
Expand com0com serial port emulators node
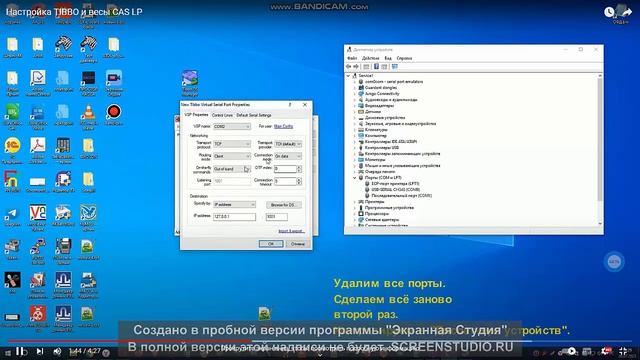pyautogui.click(x=354, y=82)
